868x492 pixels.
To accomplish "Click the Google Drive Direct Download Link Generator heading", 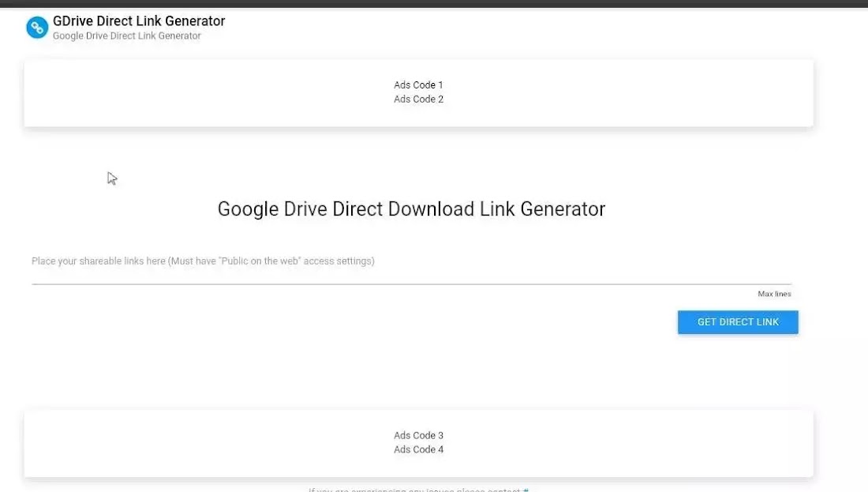I will pyautogui.click(x=411, y=208).
